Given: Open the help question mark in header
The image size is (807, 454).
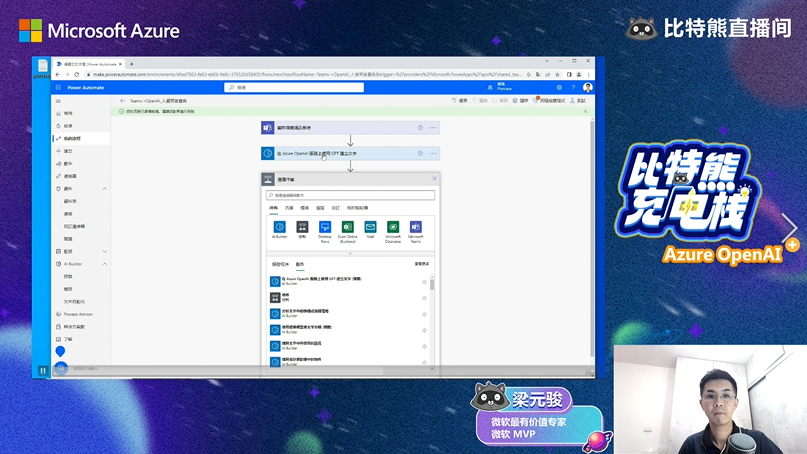Looking at the screenshot, I should (x=573, y=88).
